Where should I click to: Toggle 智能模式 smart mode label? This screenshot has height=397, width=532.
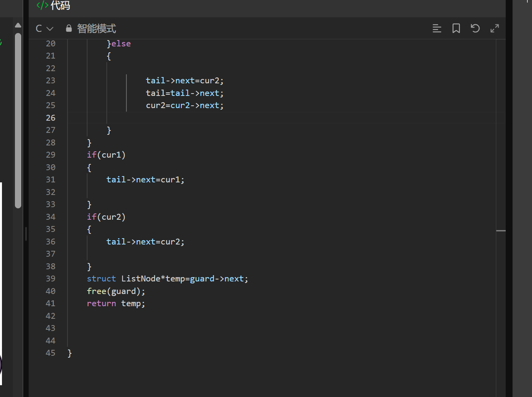tap(97, 29)
